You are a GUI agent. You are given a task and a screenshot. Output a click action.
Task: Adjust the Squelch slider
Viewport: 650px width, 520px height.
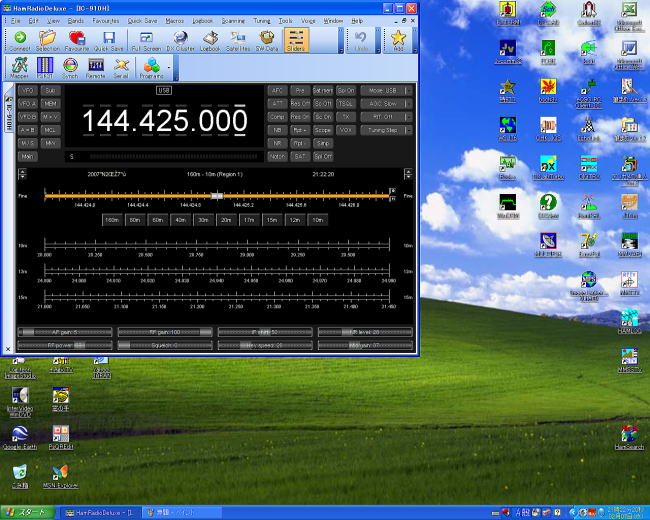pos(165,345)
